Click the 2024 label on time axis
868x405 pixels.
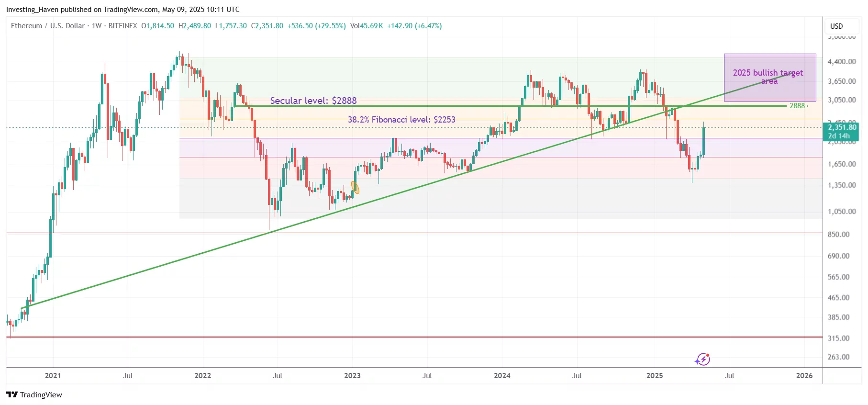tap(502, 376)
